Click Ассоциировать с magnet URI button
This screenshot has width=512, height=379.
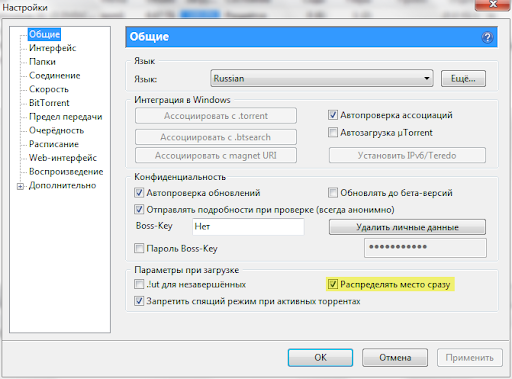pyautogui.click(x=216, y=155)
